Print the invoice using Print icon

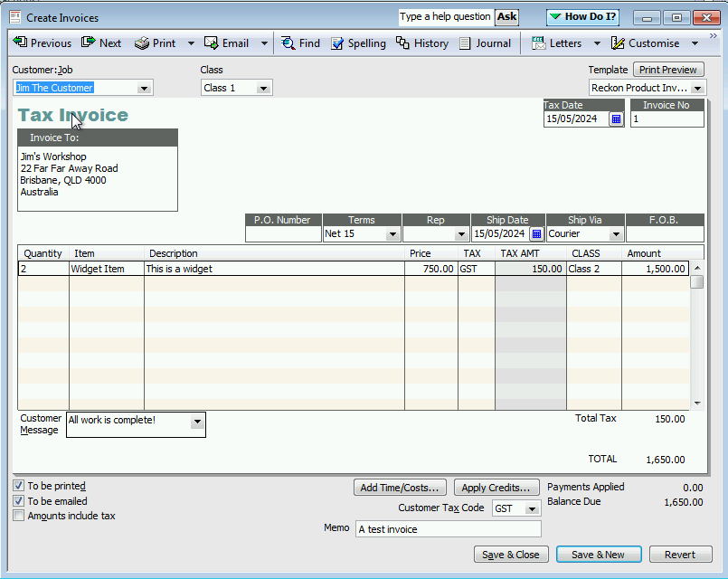pyautogui.click(x=155, y=43)
